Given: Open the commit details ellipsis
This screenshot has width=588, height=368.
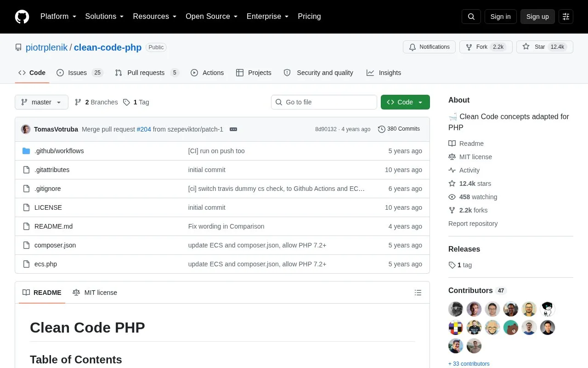Looking at the screenshot, I should [x=233, y=129].
